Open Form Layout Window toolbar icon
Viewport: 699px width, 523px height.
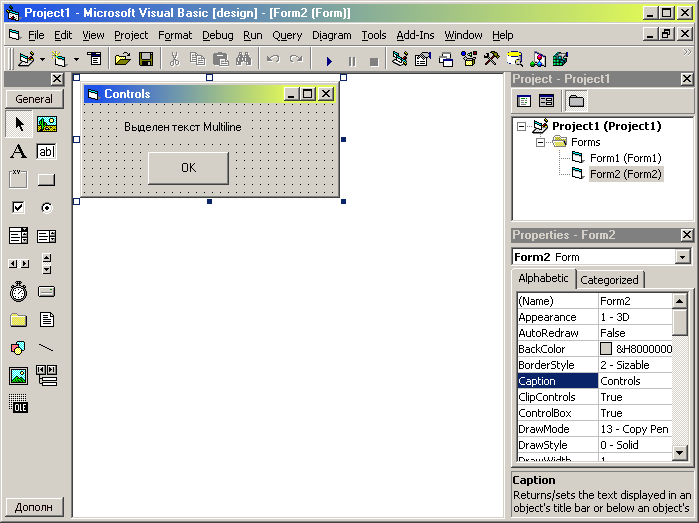coord(446,59)
